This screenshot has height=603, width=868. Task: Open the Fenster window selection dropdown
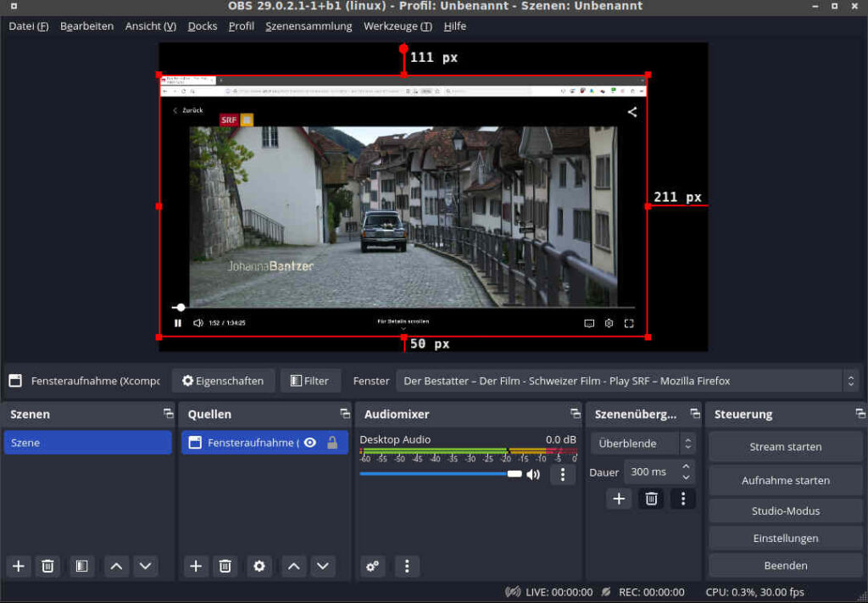click(627, 381)
